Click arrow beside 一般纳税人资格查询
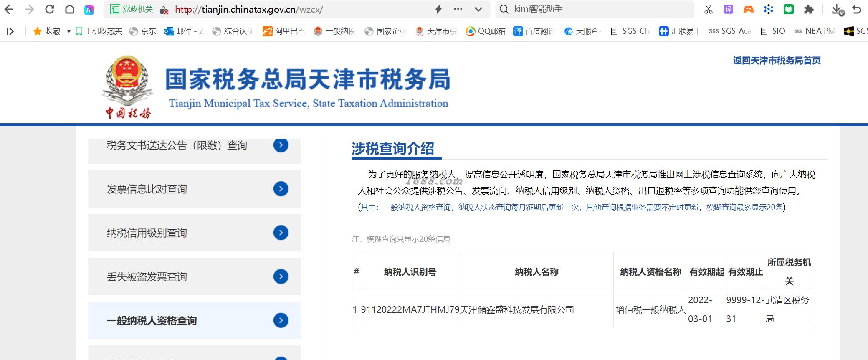Image resolution: width=868 pixels, height=360 pixels. (x=281, y=320)
